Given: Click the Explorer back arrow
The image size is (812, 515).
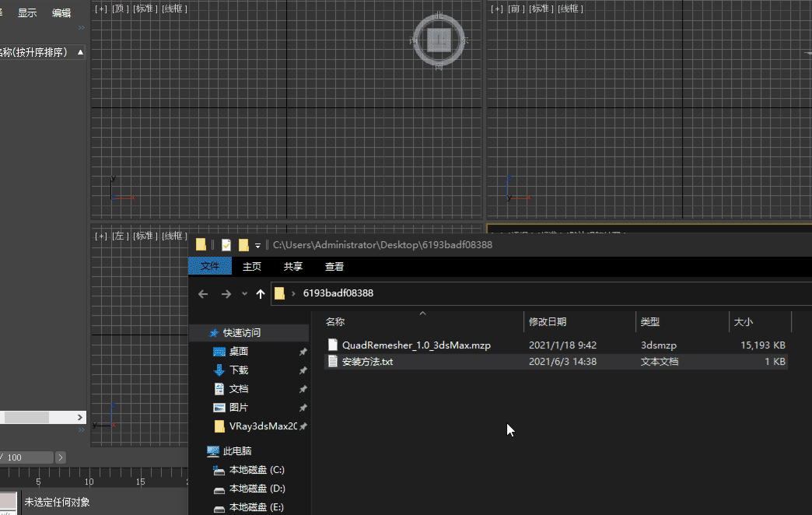Looking at the screenshot, I should click(203, 294).
